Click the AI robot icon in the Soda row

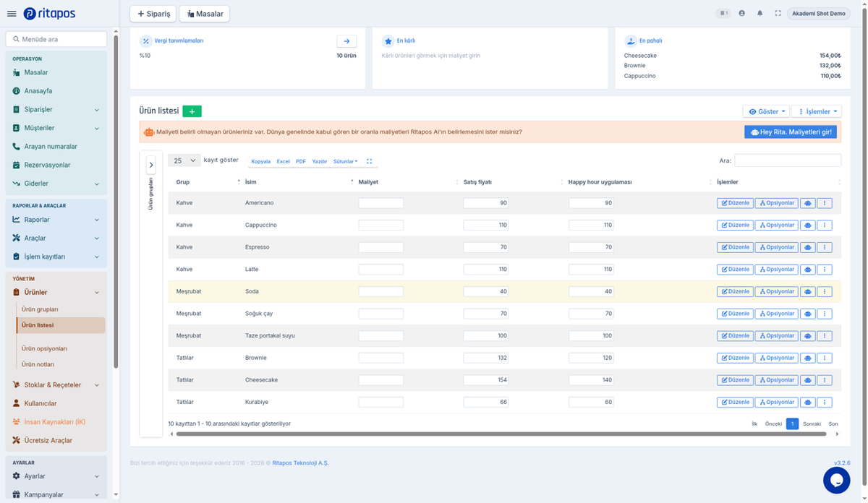point(807,292)
